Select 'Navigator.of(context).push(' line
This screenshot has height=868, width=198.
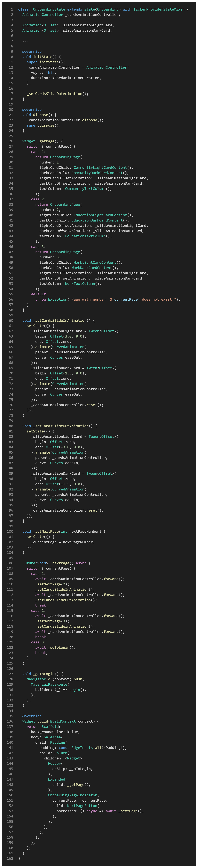pyautogui.click(x=56, y=679)
